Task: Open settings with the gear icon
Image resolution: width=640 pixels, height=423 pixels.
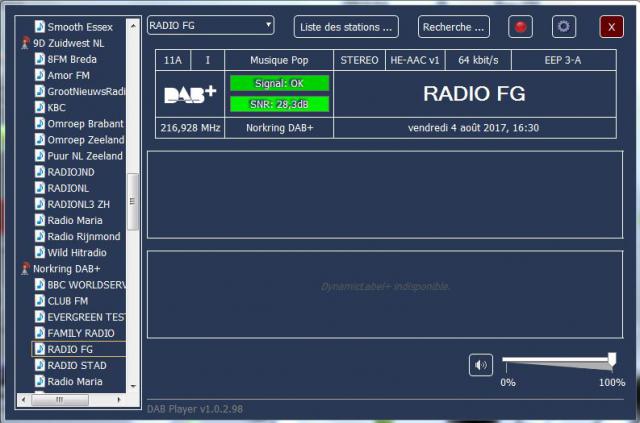Action: (x=564, y=27)
